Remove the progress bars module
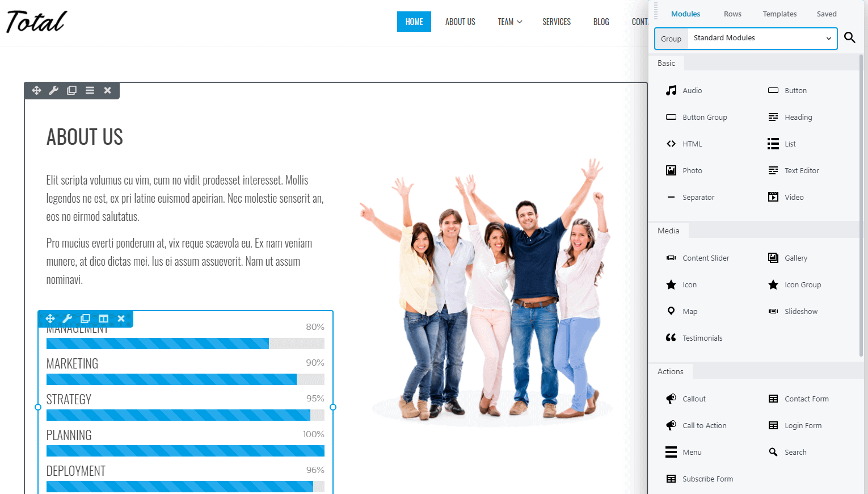 121,319
